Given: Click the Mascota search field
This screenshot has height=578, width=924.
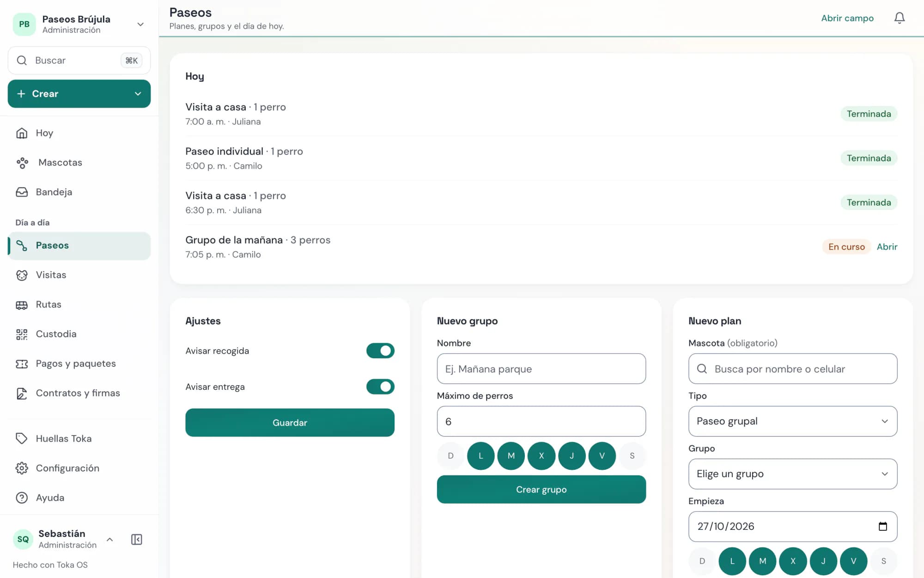Looking at the screenshot, I should [793, 369].
